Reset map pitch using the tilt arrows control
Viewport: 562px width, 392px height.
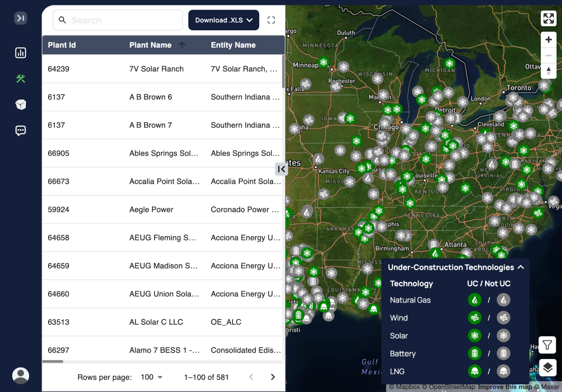548,71
